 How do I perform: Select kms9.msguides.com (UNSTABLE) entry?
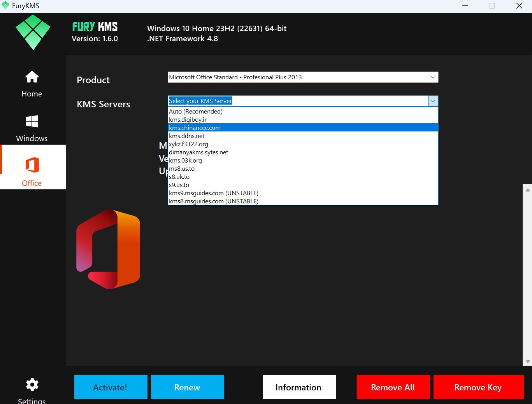point(303,193)
